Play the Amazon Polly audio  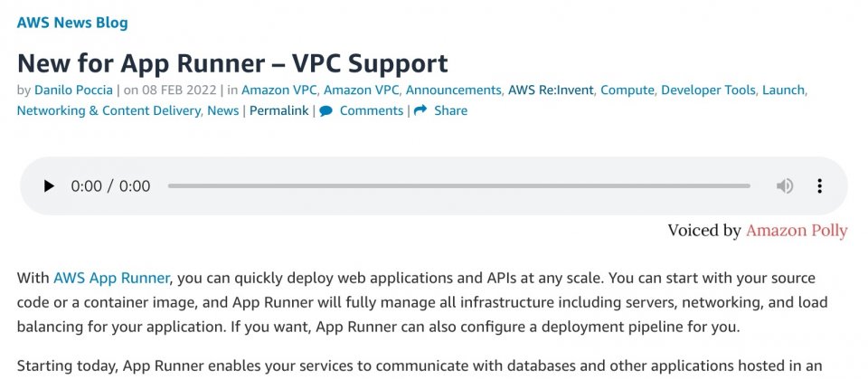click(x=49, y=186)
